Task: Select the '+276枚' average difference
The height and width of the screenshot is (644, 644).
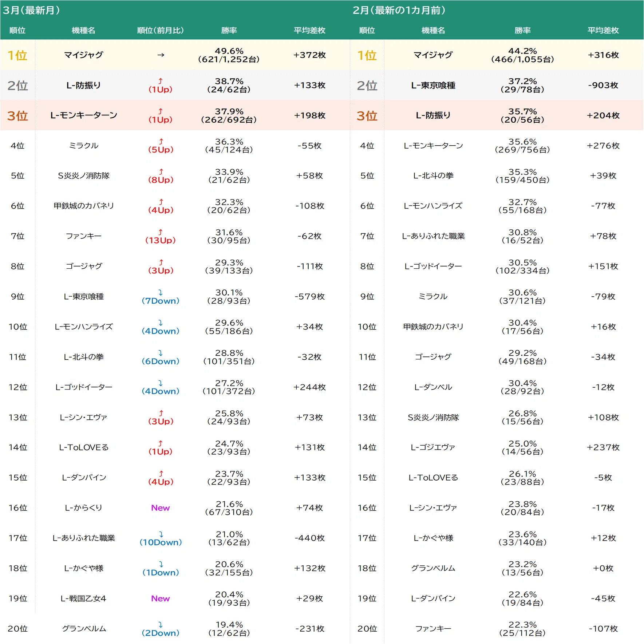Action: (603, 146)
